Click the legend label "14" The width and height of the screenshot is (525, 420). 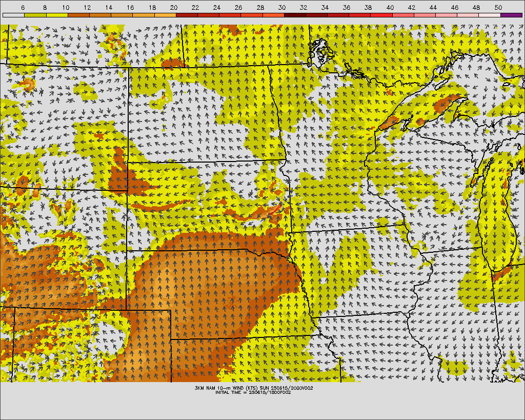pyautogui.click(x=109, y=7)
